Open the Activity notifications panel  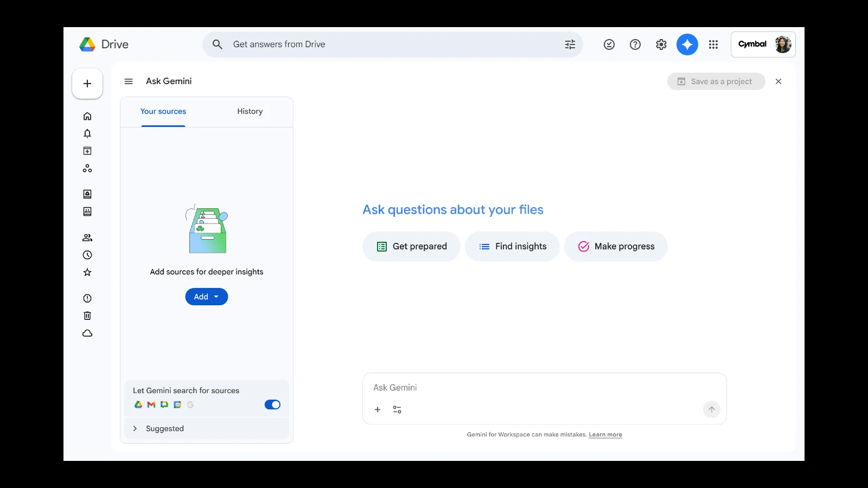click(87, 133)
